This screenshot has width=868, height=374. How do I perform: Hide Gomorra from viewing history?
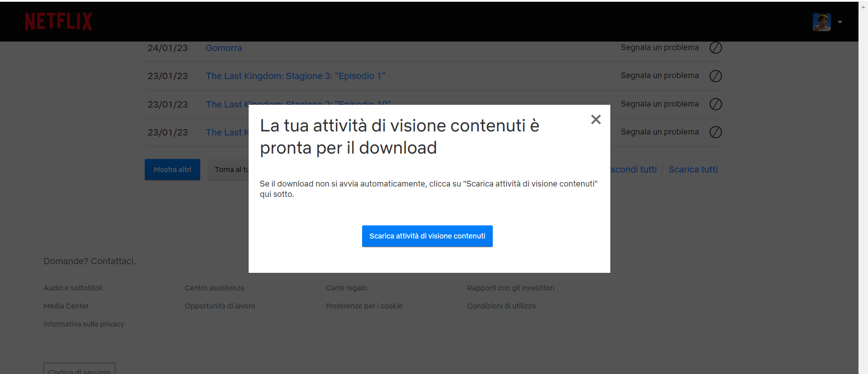coord(715,48)
